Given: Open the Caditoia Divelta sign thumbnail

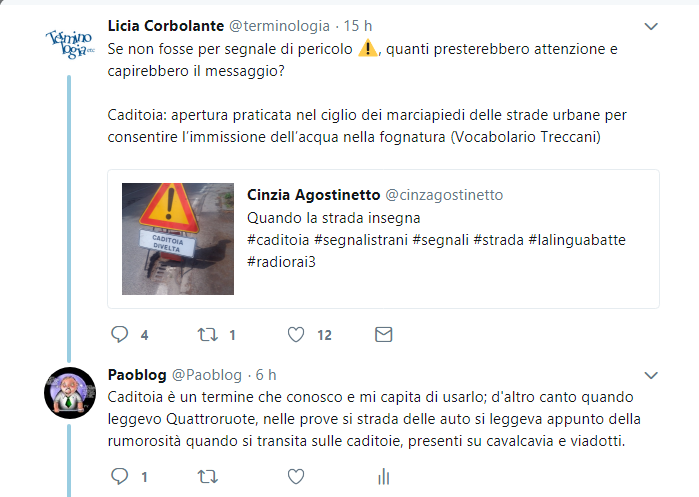Looking at the screenshot, I should (x=178, y=239).
